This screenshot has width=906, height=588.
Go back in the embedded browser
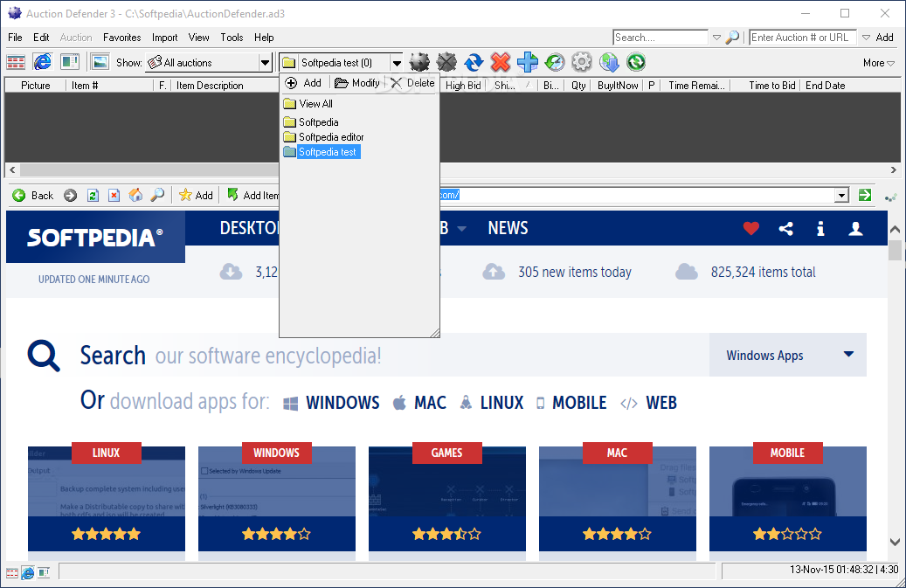(x=33, y=195)
